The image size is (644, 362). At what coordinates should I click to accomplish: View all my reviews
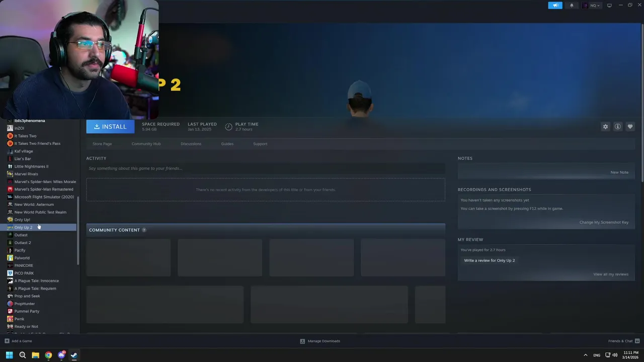(x=611, y=275)
